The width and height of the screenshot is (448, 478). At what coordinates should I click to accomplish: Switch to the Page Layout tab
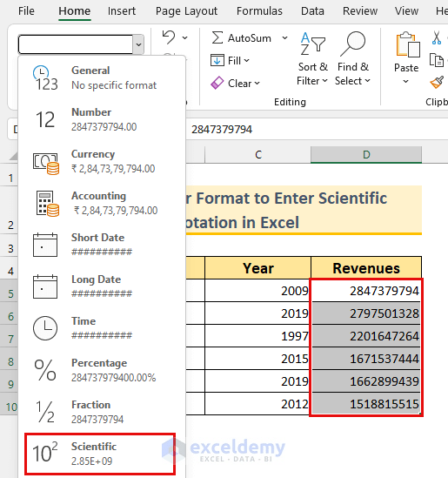tap(186, 11)
